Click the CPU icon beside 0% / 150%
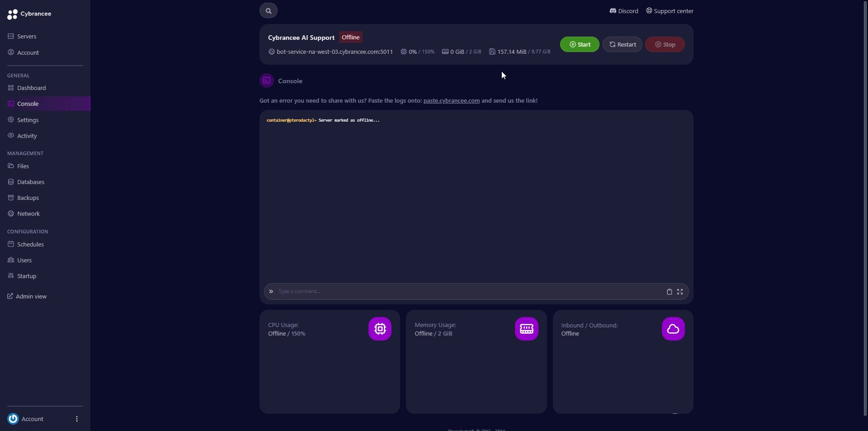 click(x=404, y=52)
